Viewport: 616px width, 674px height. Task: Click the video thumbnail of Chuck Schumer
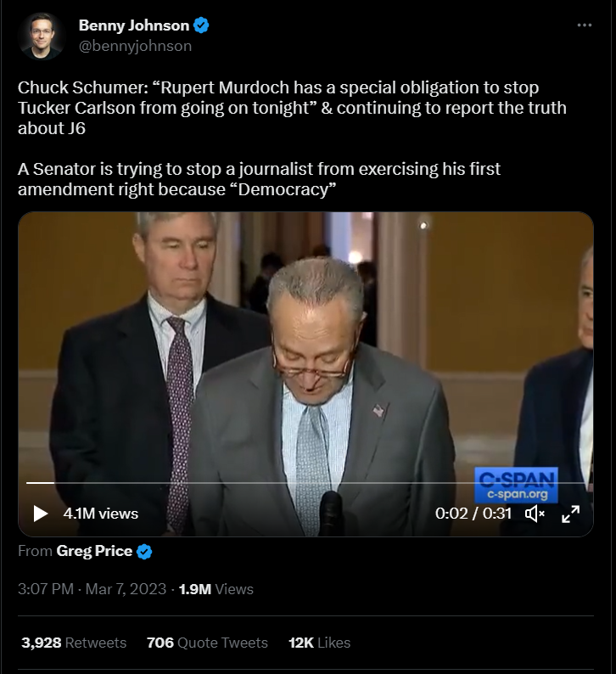[x=305, y=357]
